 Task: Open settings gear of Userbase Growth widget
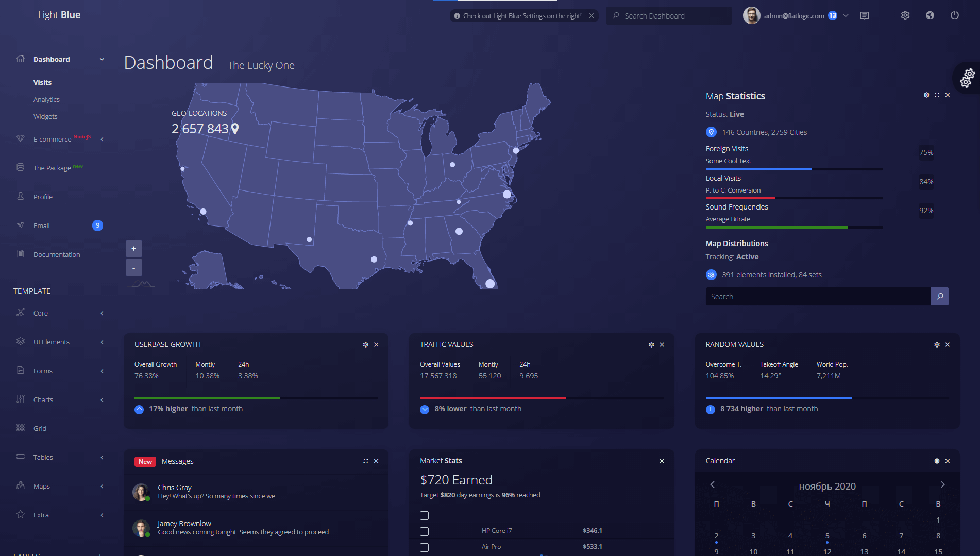366,345
